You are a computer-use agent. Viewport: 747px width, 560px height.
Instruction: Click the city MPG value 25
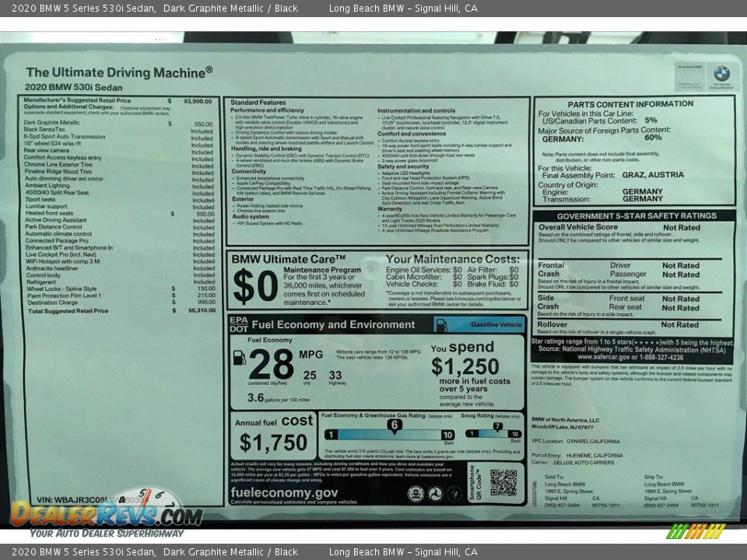[310, 375]
